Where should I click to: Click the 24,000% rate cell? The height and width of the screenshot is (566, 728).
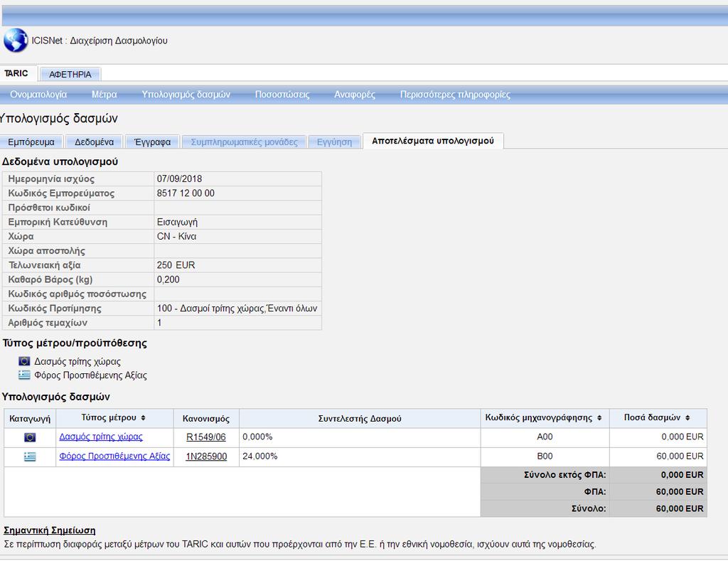(360, 456)
